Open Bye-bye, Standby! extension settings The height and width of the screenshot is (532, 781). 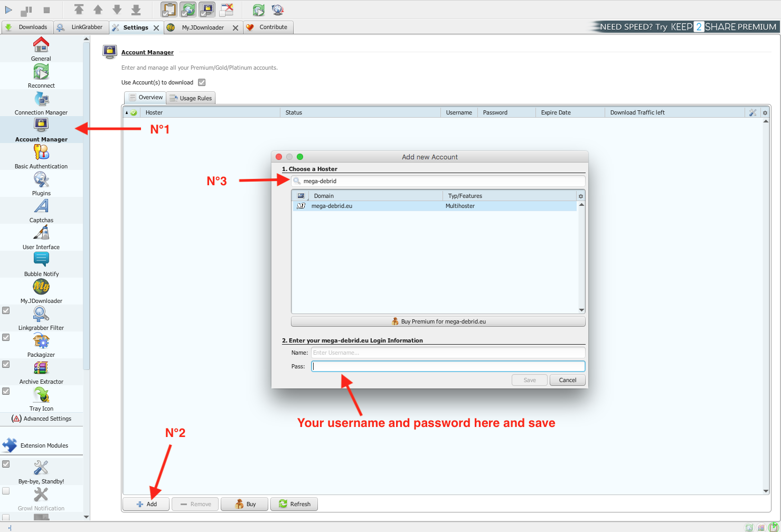(41, 472)
